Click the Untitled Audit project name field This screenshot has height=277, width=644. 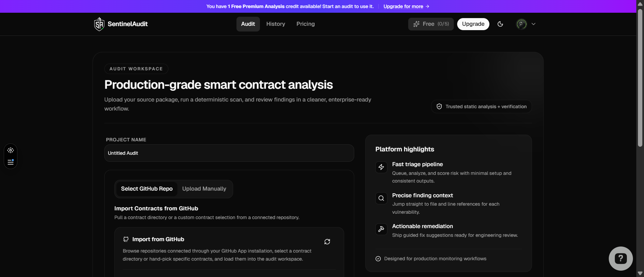click(229, 153)
